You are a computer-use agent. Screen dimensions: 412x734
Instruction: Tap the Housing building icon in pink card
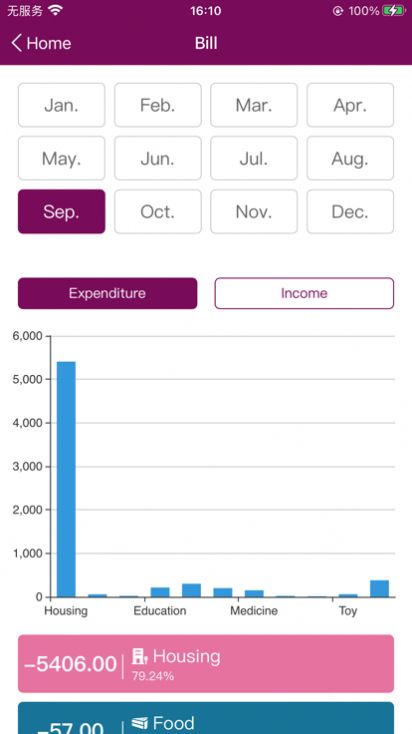[140, 656]
